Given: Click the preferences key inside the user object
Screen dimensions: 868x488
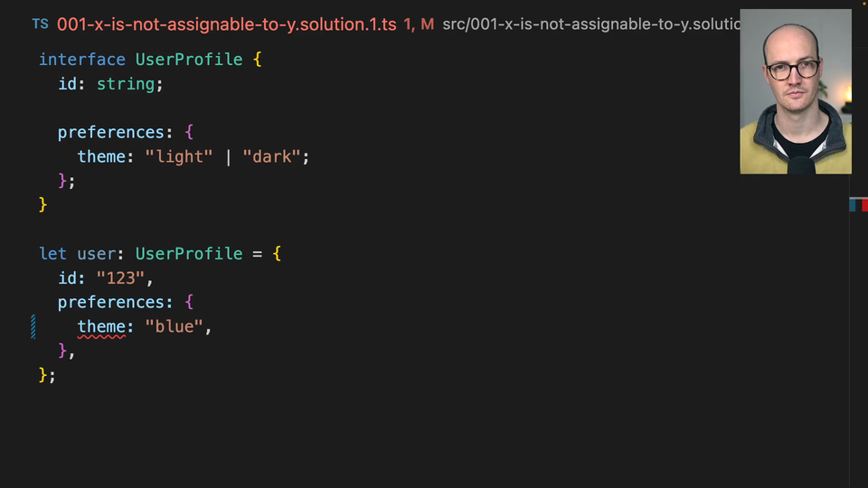Looking at the screenshot, I should click(x=111, y=302).
